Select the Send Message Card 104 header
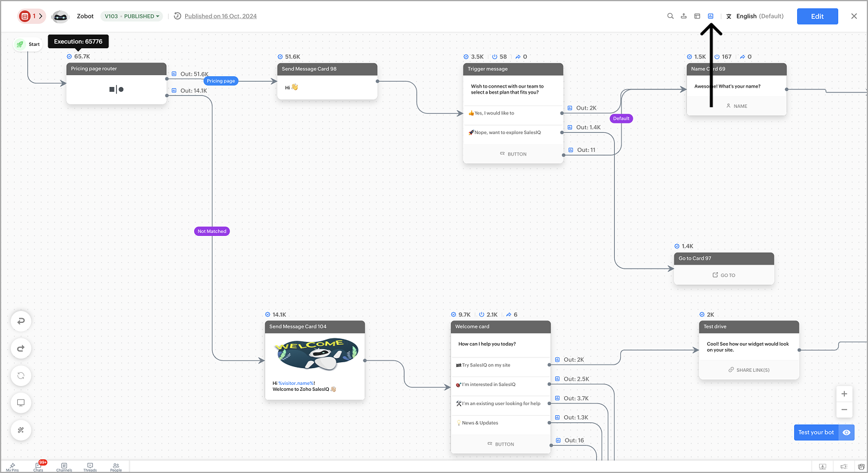This screenshot has height=473, width=868. [315, 326]
